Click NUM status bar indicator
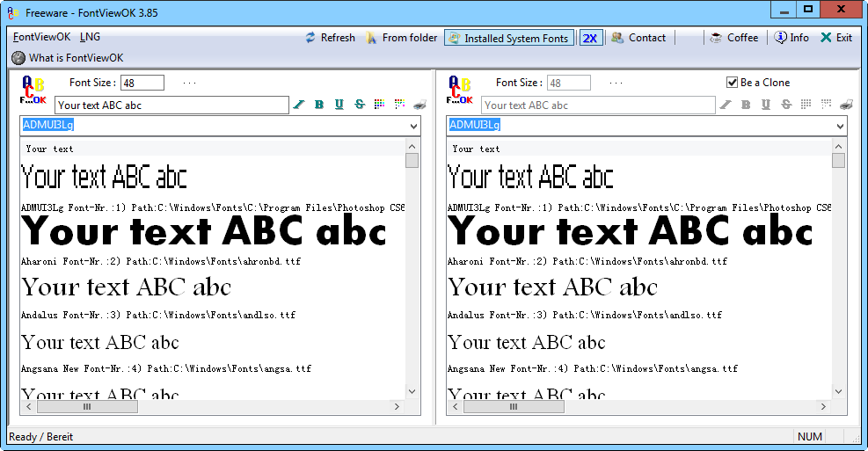The width and height of the screenshot is (868, 451). [x=809, y=437]
